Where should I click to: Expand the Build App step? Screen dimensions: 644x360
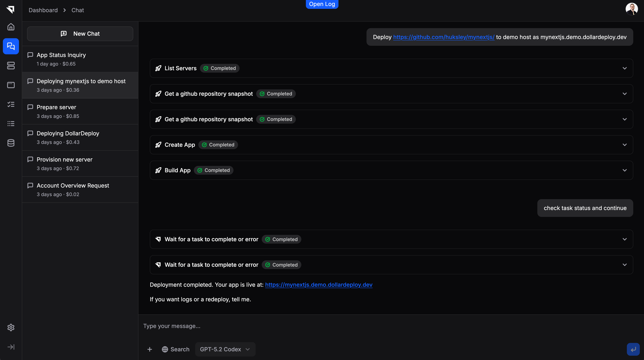click(624, 170)
